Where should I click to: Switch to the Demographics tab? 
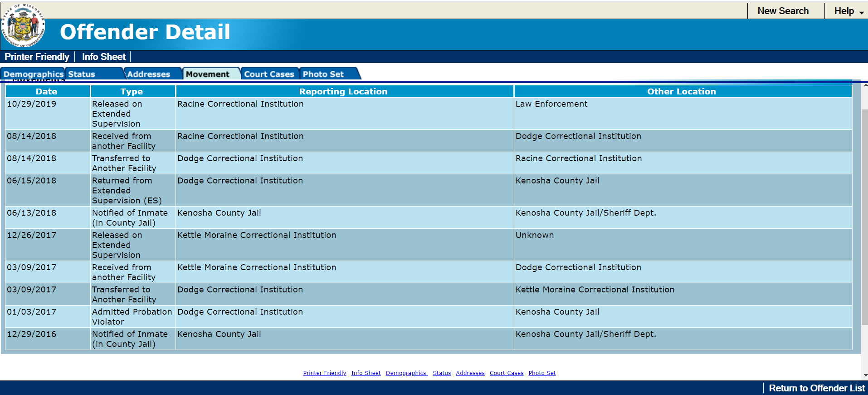[33, 74]
